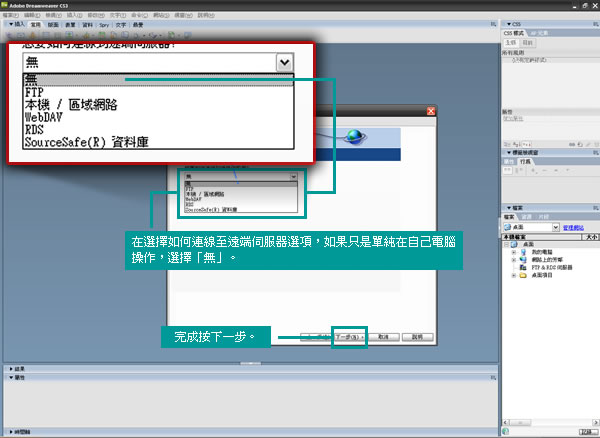Expand the 網路上的芳鄰 tree node

point(514,260)
